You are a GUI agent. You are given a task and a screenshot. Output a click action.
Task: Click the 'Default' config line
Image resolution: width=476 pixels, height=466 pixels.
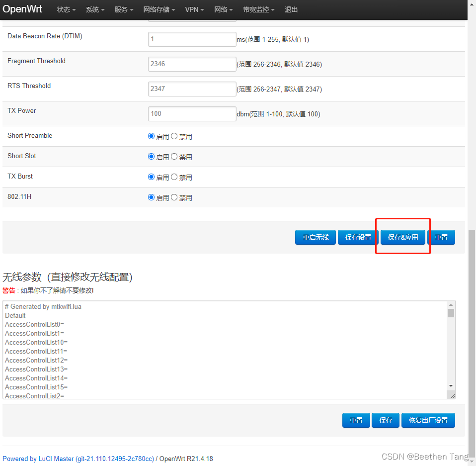click(x=15, y=315)
